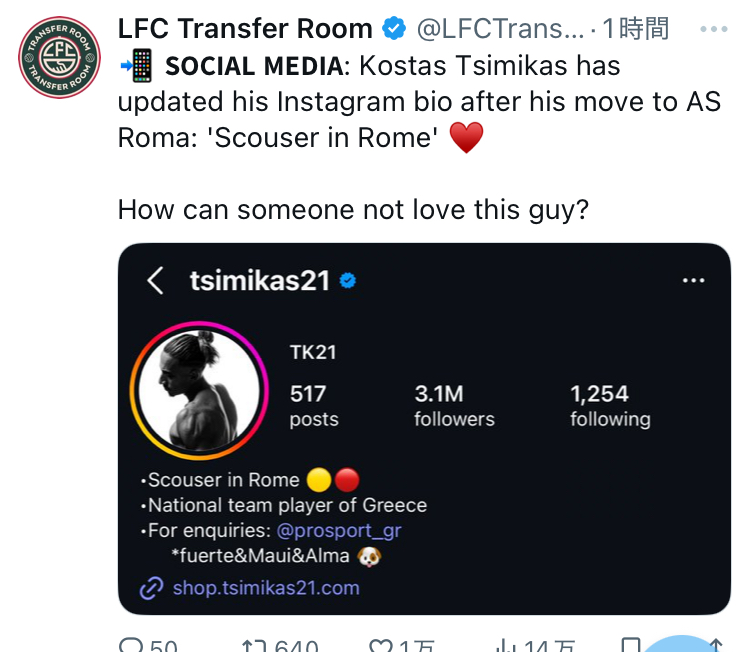Open the @LFCTrans... handle link
The width and height of the screenshot is (750, 652).
(x=496, y=29)
